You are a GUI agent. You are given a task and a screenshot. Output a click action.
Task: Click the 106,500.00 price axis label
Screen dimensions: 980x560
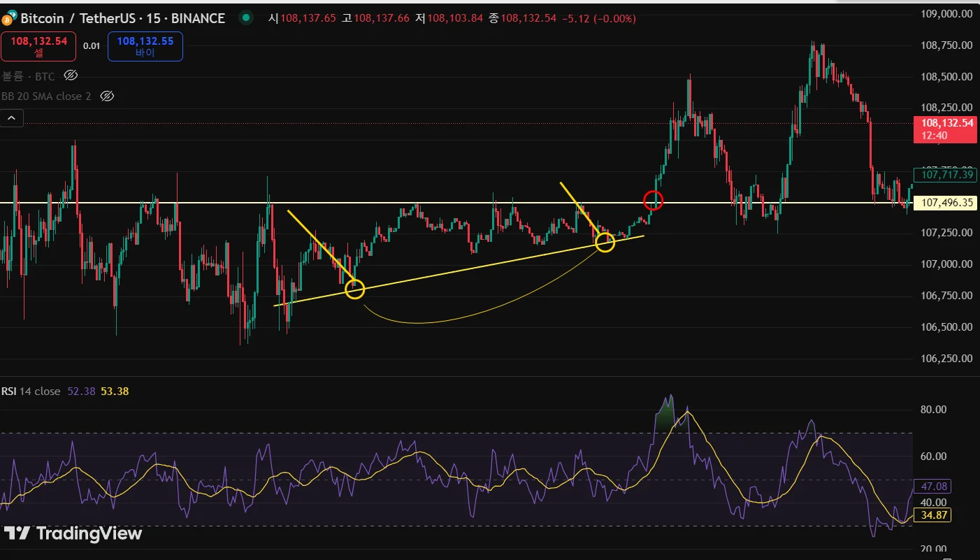[947, 326]
